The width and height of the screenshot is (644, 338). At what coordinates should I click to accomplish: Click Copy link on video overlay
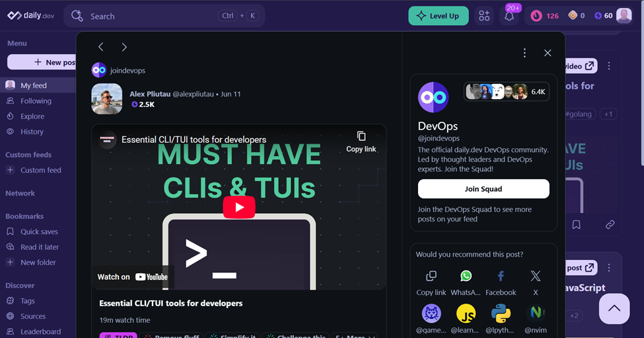pyautogui.click(x=361, y=142)
